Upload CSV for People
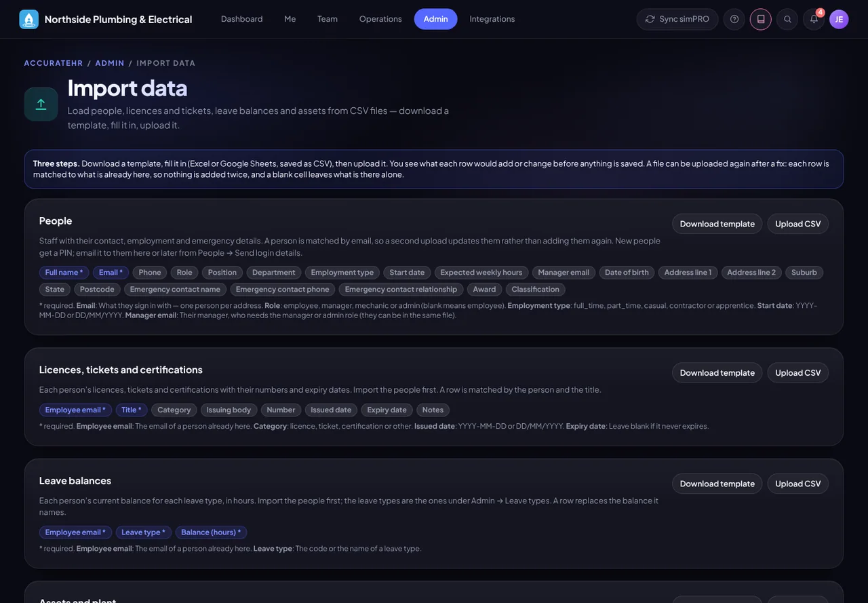Image resolution: width=868 pixels, height=603 pixels. pos(798,224)
